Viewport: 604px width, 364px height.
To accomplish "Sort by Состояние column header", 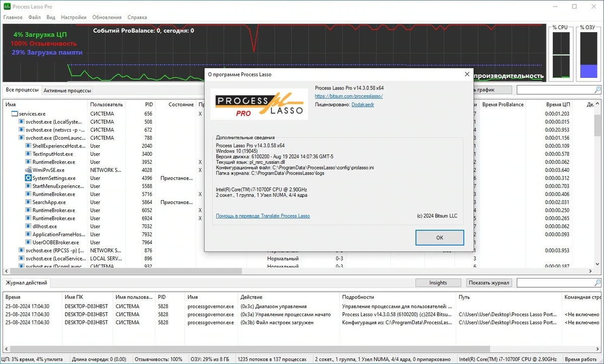I will click(x=176, y=105).
